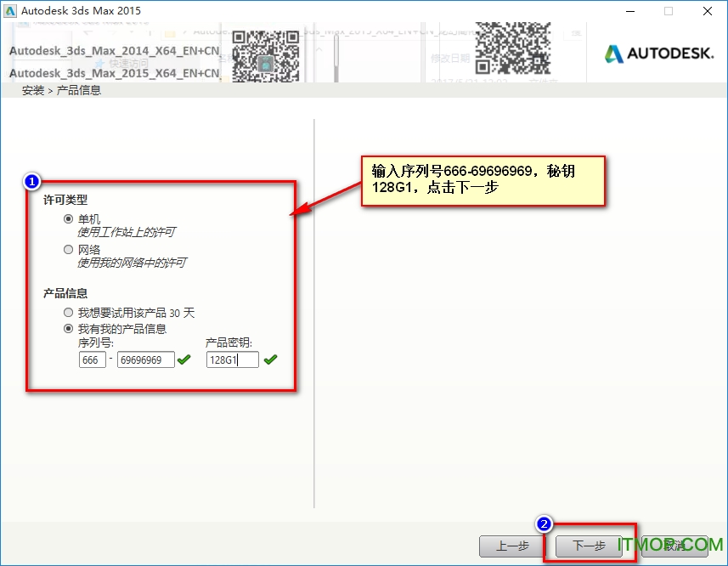Click the 使用我的网络中的许可 description text

point(132,263)
